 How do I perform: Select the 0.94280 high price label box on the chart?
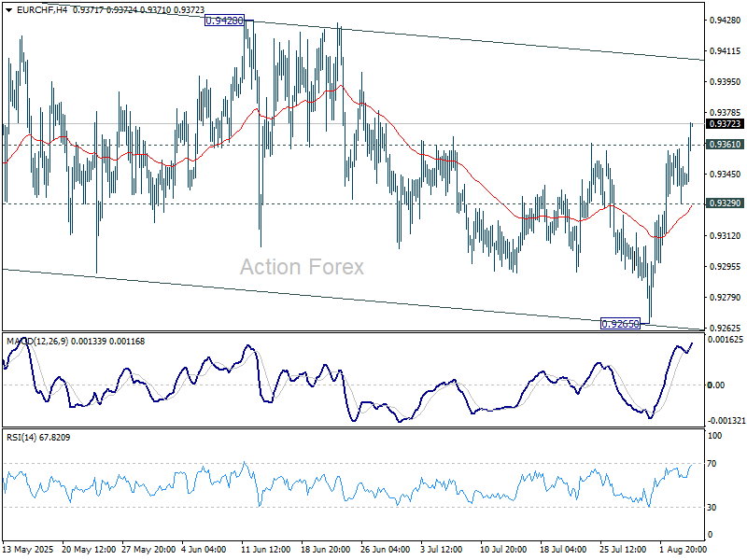[224, 20]
